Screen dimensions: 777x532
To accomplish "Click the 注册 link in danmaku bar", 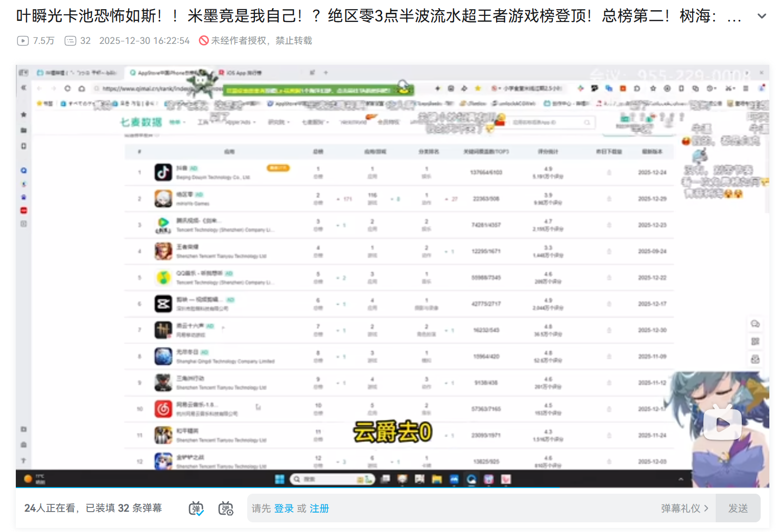I will point(319,509).
